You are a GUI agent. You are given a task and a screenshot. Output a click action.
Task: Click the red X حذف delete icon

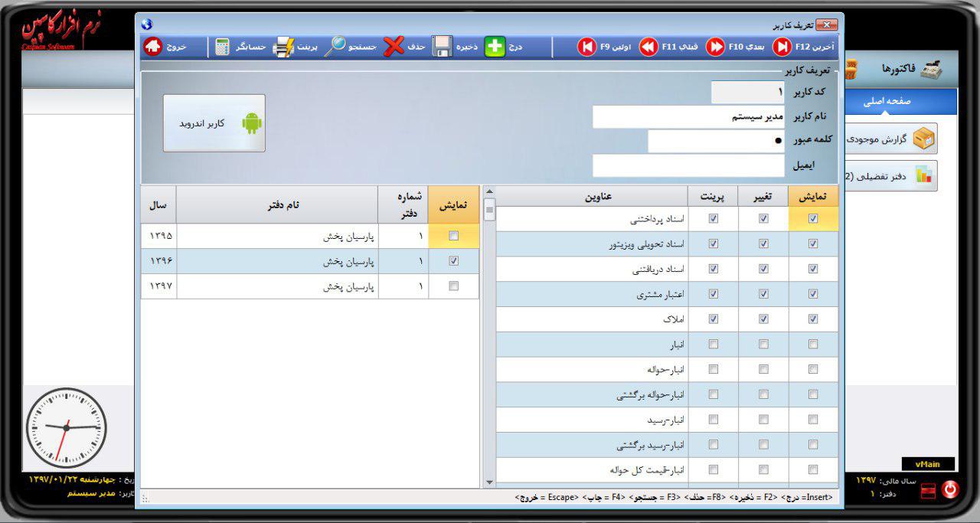click(x=394, y=47)
